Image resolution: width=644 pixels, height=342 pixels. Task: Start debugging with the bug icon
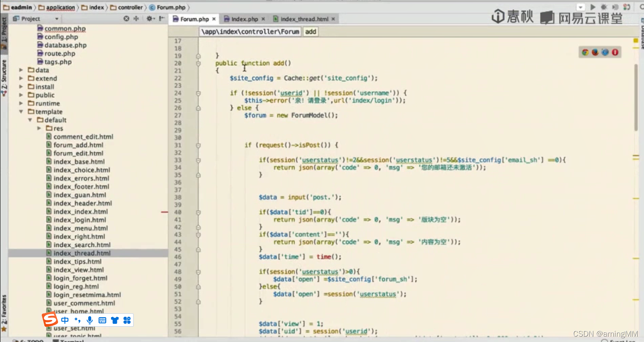604,7
